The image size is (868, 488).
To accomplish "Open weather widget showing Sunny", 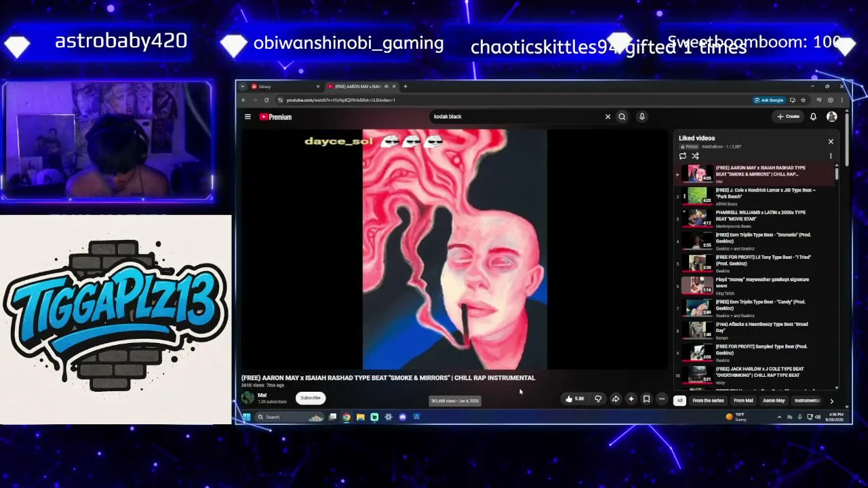I will point(736,417).
